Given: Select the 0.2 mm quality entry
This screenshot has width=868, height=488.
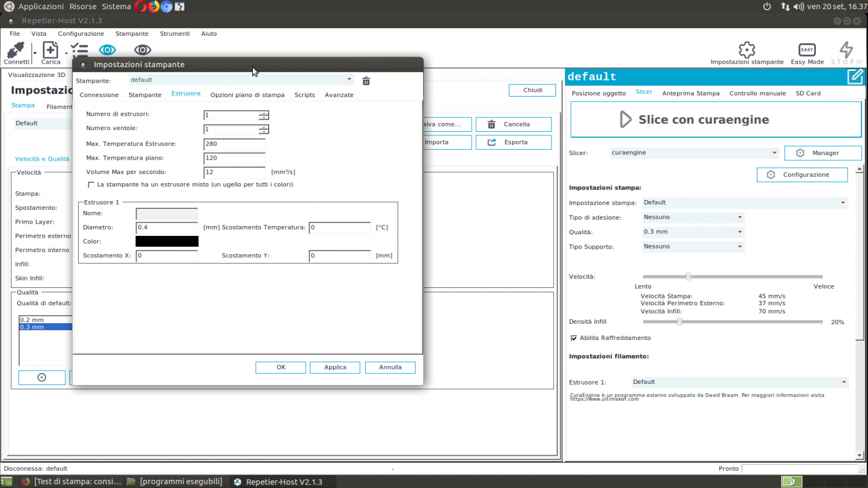Looking at the screenshot, I should click(46, 320).
